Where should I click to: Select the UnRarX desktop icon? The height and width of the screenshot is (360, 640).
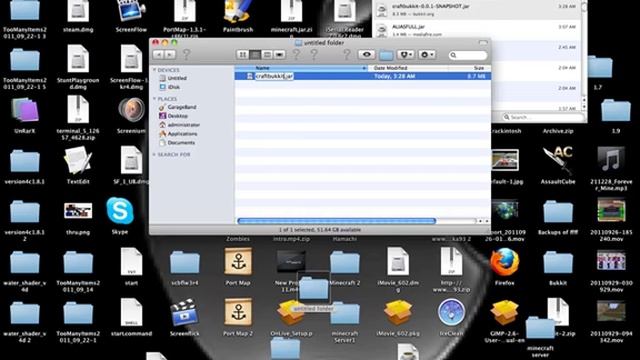point(24,110)
